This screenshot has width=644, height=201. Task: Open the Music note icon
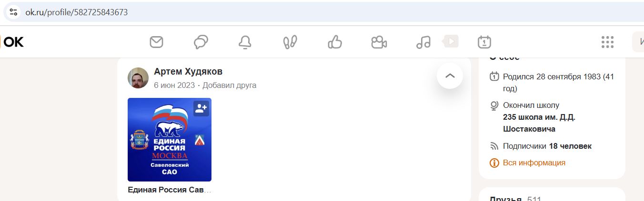423,42
